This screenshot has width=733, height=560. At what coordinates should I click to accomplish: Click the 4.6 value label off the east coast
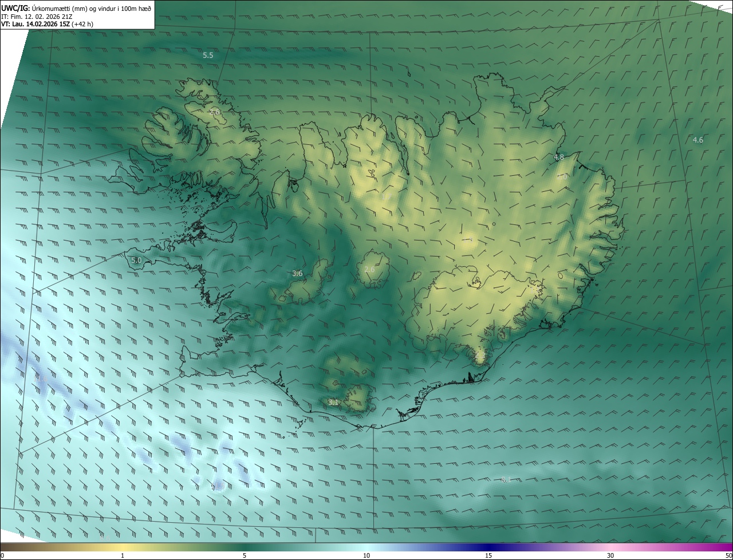pos(697,140)
